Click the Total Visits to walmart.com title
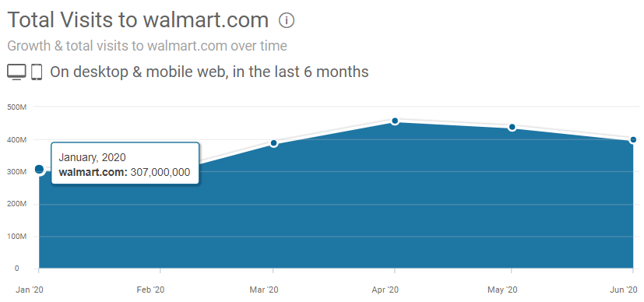Screen dimensions: 644x302 [138, 20]
